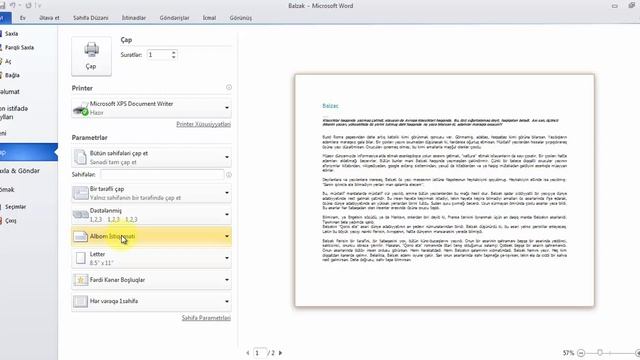This screenshot has height=360, width=640.
Task: Switch to the İcmal tab
Action: click(x=209, y=18)
